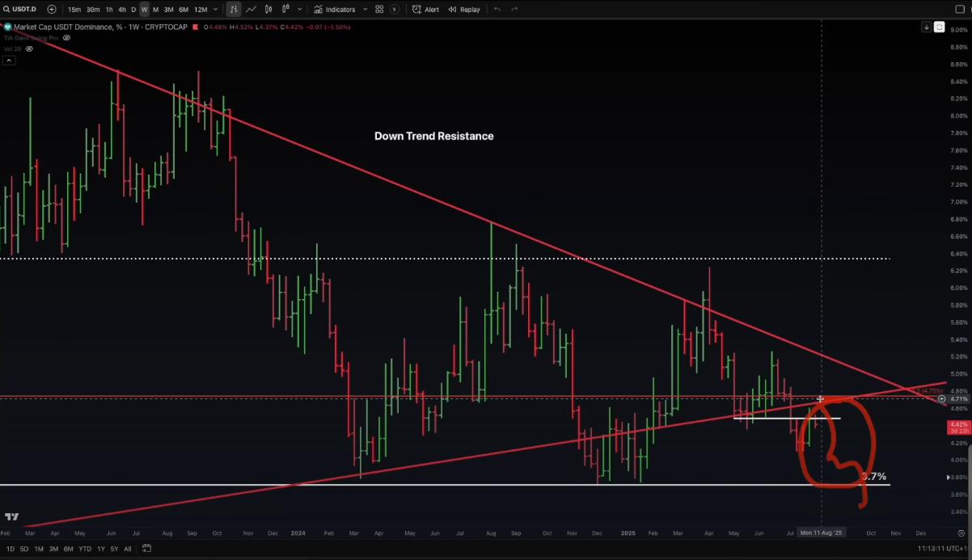Image resolution: width=972 pixels, height=560 pixels.
Task: Toggle visibility of TIA Gann Swing Pro indicator
Action: coord(66,37)
